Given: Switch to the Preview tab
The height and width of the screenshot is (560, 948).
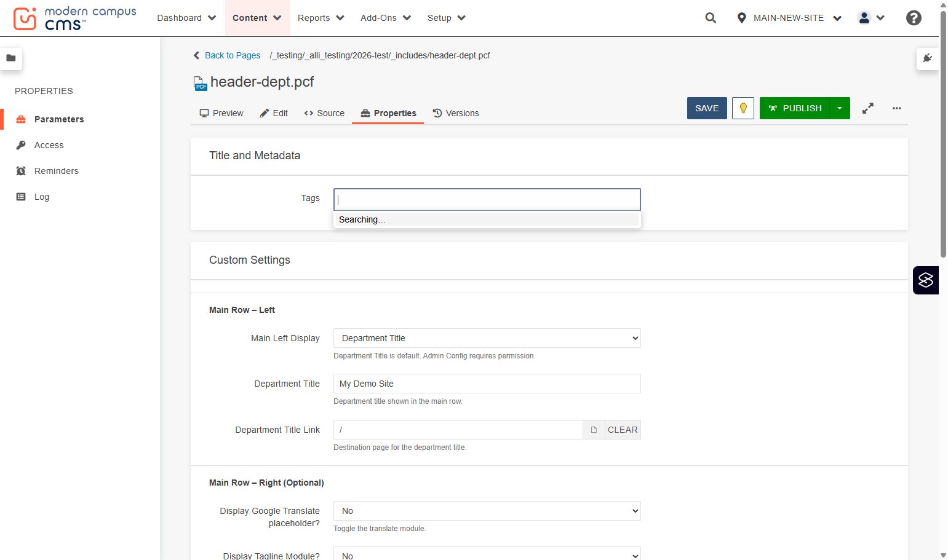Looking at the screenshot, I should (x=221, y=113).
